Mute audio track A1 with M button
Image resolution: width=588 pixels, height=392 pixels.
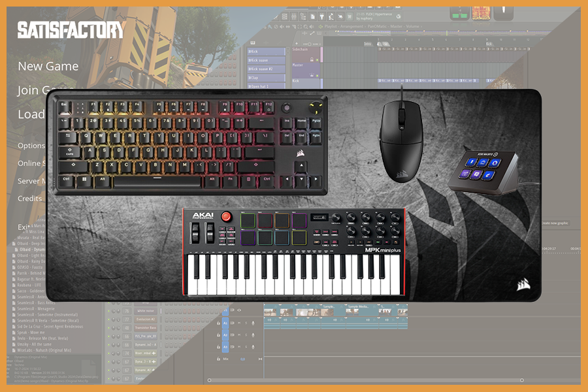coord(239,323)
